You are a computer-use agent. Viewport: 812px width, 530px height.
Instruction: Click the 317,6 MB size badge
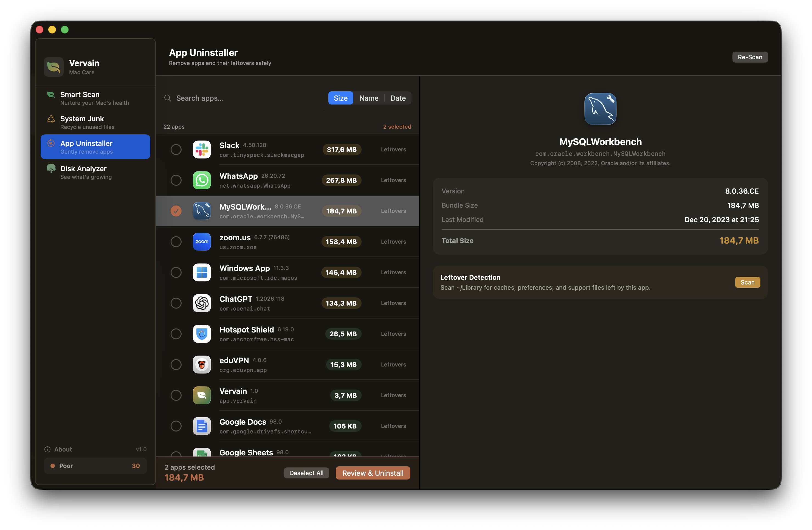342,150
